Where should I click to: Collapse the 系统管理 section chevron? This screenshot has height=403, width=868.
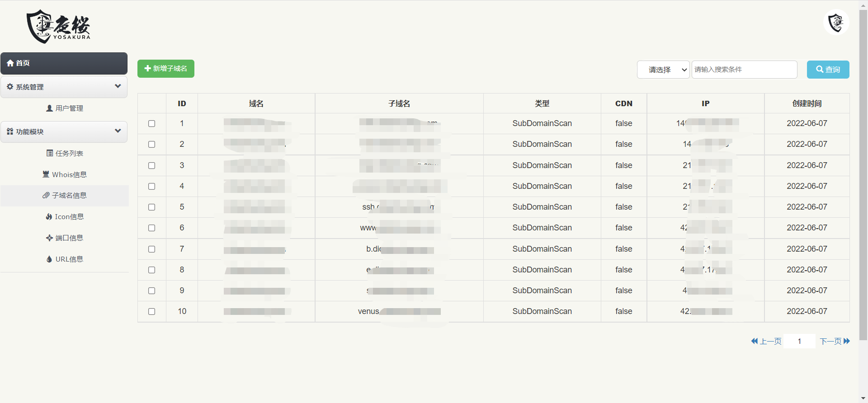click(118, 86)
